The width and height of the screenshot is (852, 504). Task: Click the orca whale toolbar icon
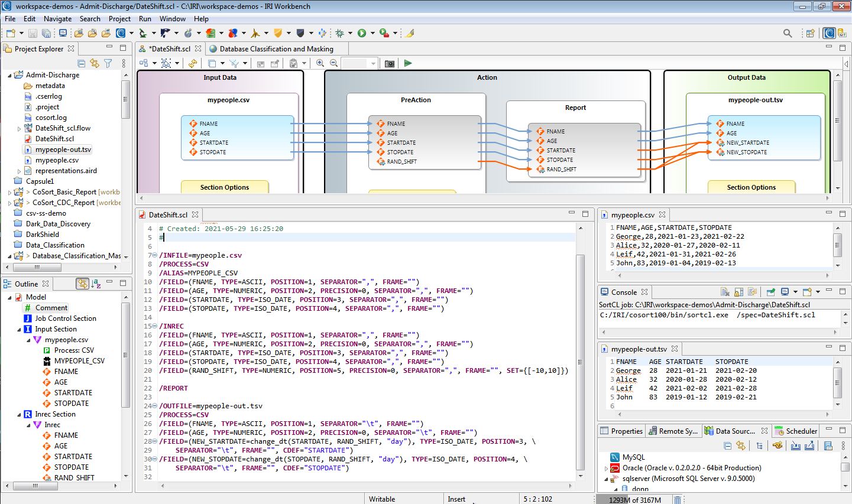pyautogui.click(x=166, y=33)
